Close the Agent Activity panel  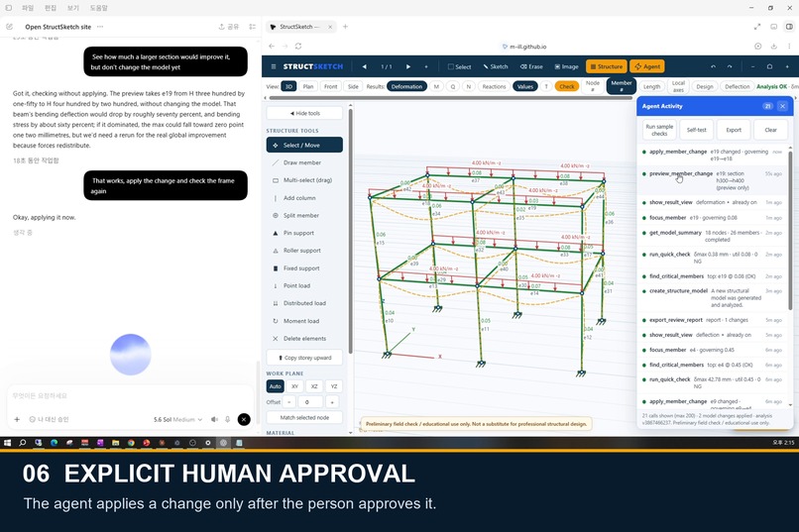pos(783,106)
